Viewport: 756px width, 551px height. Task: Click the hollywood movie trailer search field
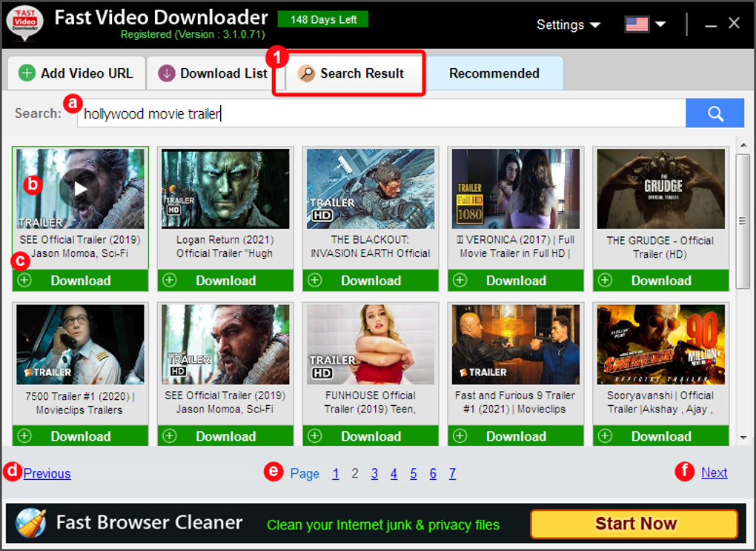coord(382,114)
